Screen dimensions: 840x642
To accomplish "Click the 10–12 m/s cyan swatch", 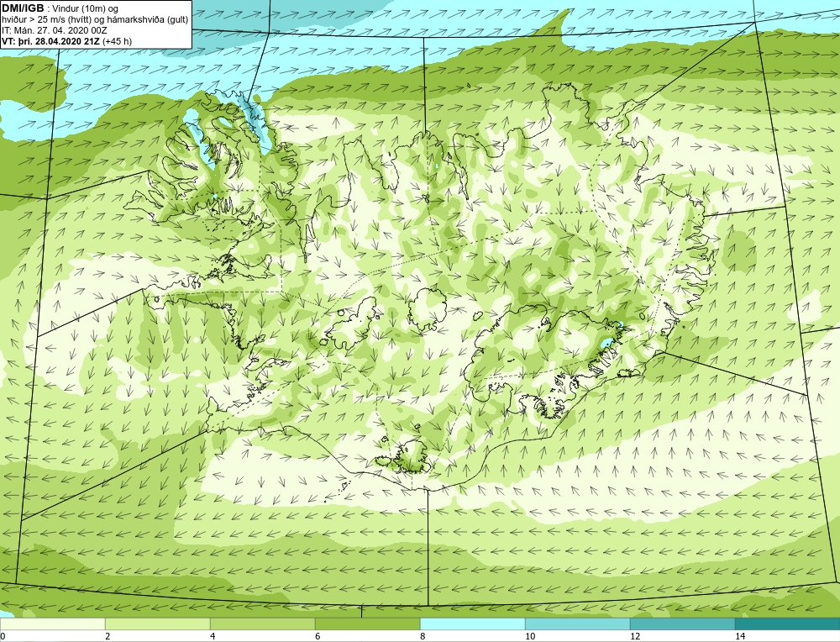I will [x=578, y=624].
